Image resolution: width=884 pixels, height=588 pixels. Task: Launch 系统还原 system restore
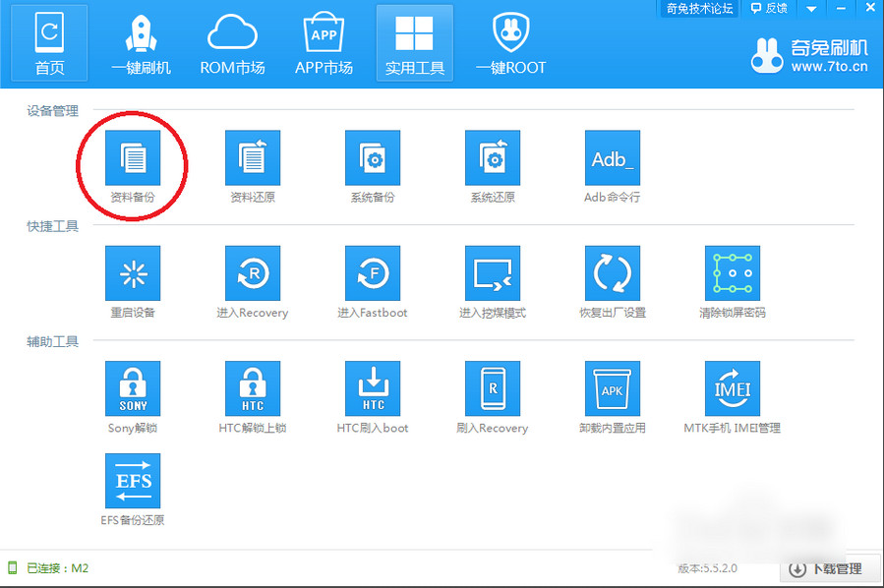tap(493, 158)
